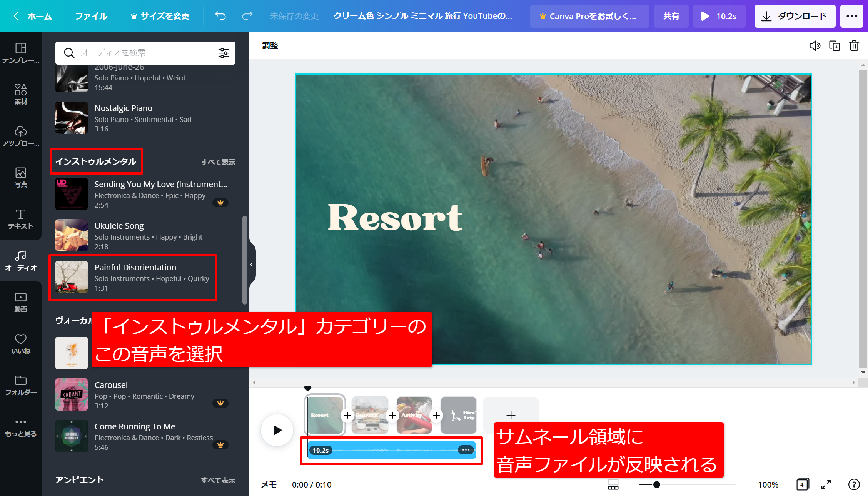Image resolution: width=868 pixels, height=496 pixels.
Task: Open the サイズを変更 resize menu
Action: coord(160,16)
